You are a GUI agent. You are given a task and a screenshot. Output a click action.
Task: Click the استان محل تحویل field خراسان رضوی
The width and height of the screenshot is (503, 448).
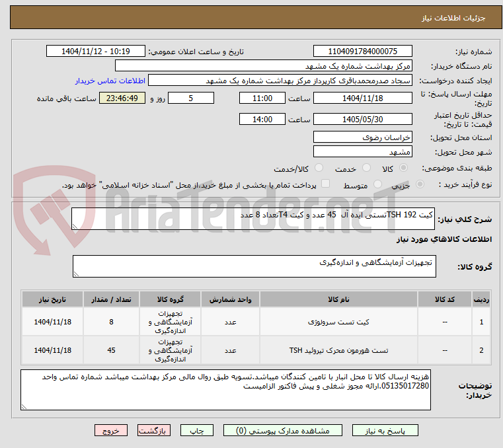click(x=362, y=137)
